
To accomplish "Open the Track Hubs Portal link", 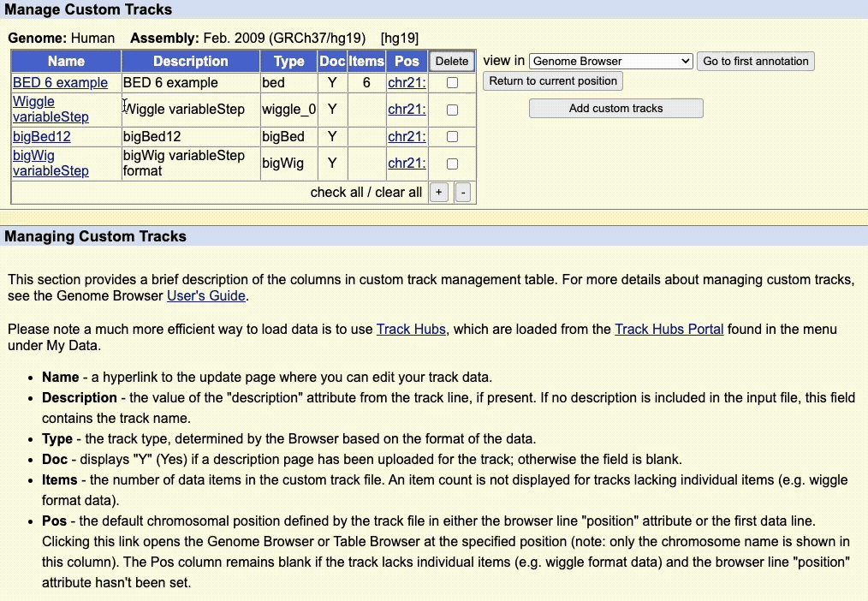I will (669, 330).
